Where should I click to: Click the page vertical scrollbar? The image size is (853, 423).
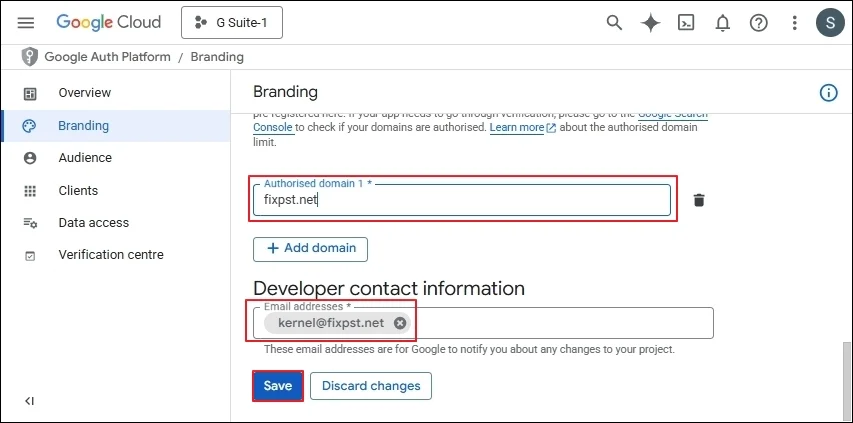point(847,380)
